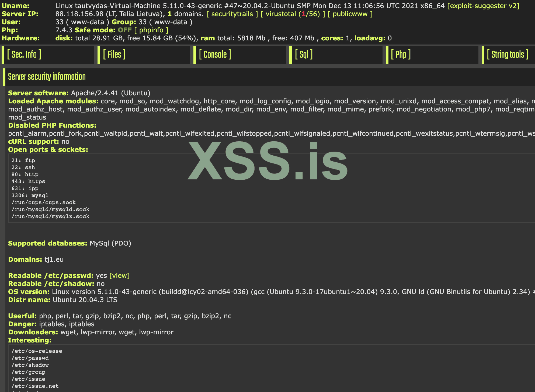The height and width of the screenshot is (392, 535).
Task: Open the exploit-suggester v2 link
Action: pyautogui.click(x=483, y=6)
